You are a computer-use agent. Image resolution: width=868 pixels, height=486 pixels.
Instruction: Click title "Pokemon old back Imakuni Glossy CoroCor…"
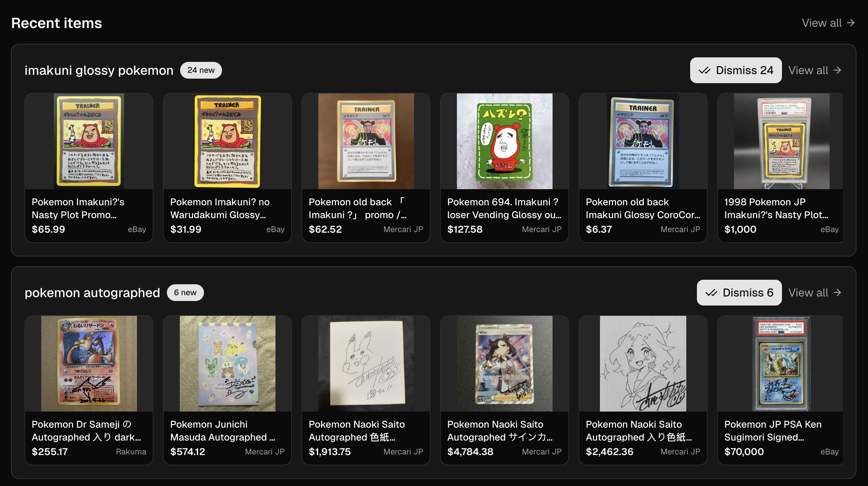click(x=642, y=208)
